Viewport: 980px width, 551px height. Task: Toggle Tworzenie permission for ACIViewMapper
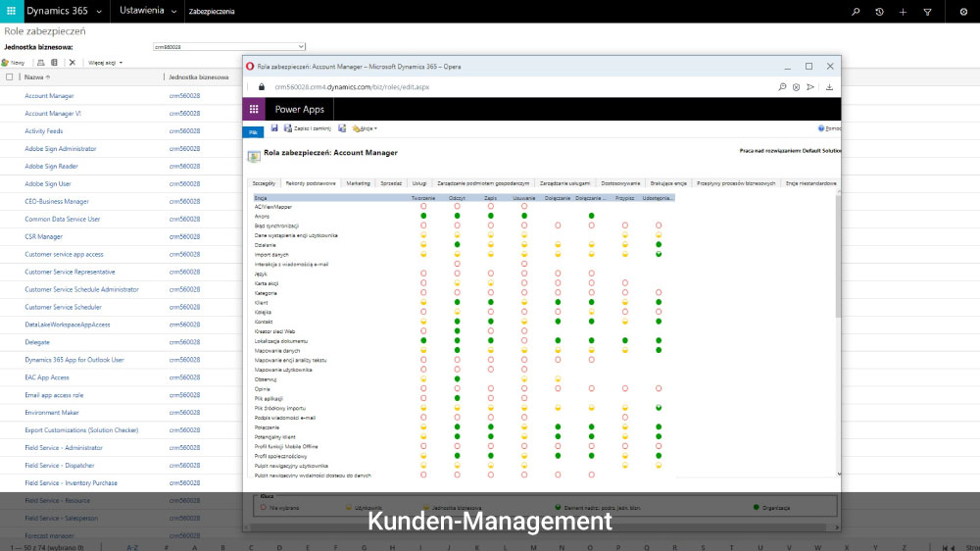(423, 207)
